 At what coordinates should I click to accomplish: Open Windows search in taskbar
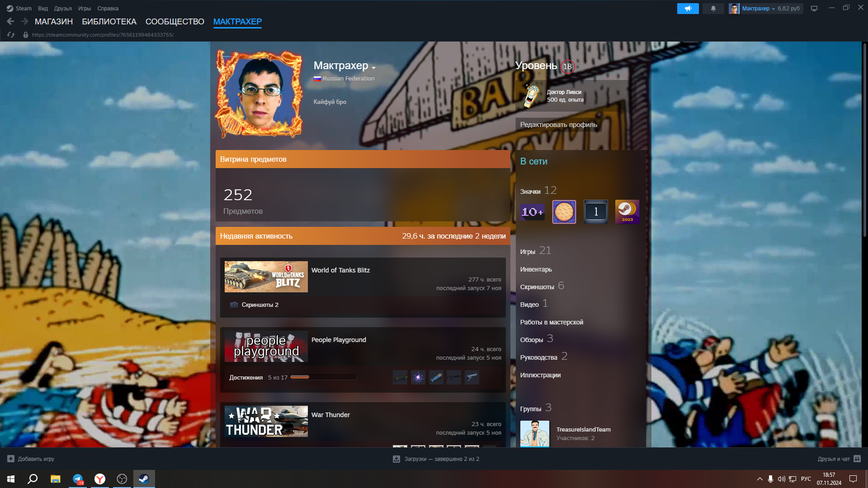(33, 479)
